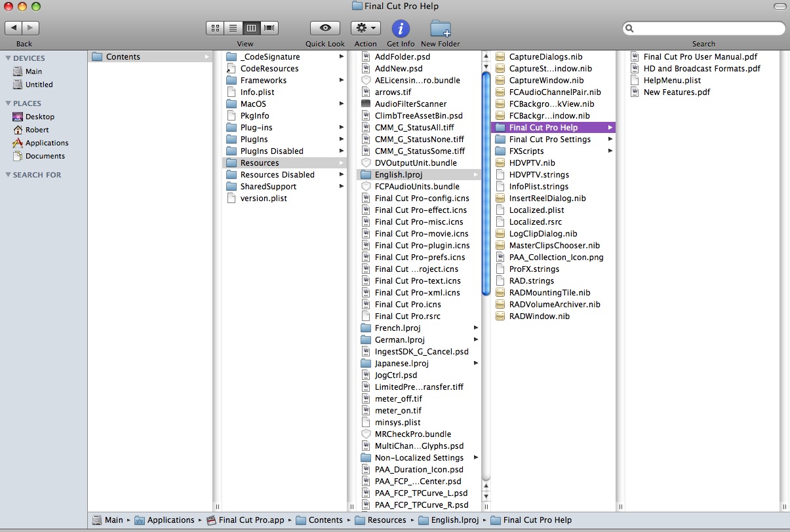Screen dimensions: 790x532
Task: Click Final Cut Pro.app in path bar
Action: click(x=245, y=520)
